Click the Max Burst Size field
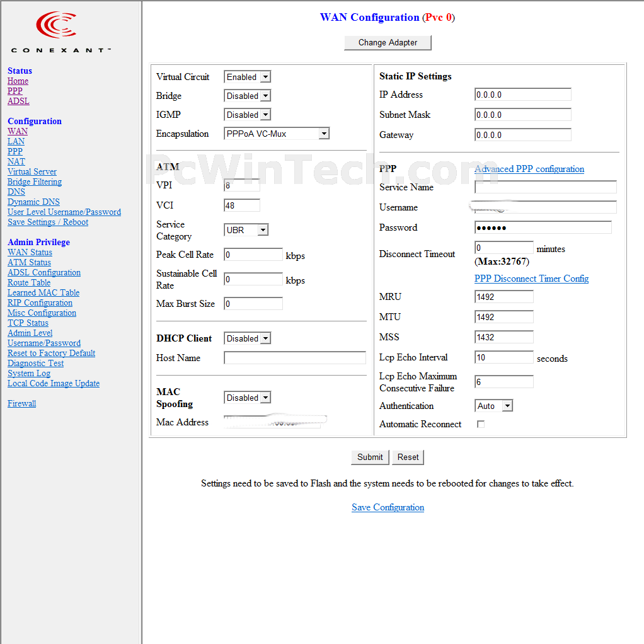Screen dimensions: 644x644 tap(253, 304)
